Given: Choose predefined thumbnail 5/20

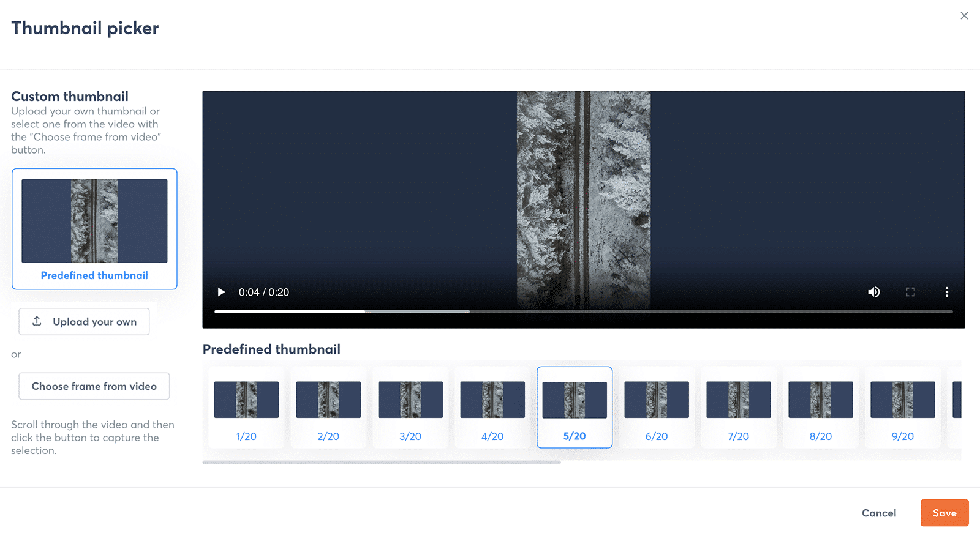Looking at the screenshot, I should [x=575, y=407].
